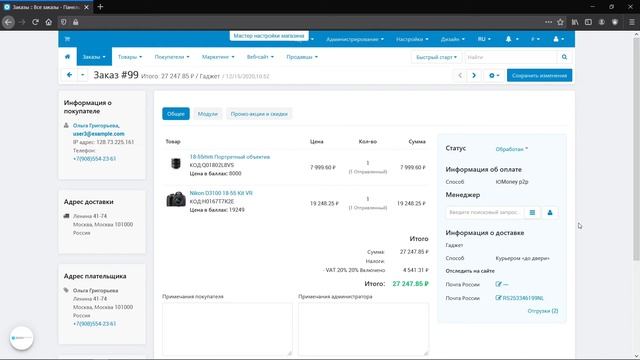
Task: Focus the Найти search field
Action: 511,57
